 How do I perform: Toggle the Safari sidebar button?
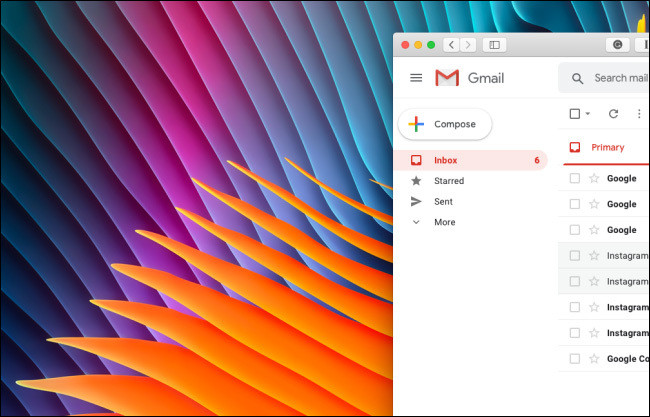click(494, 45)
